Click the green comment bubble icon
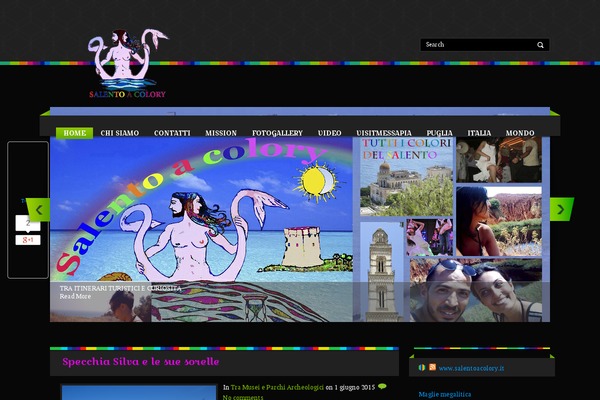Viewport: 600px width, 400px height. point(382,386)
